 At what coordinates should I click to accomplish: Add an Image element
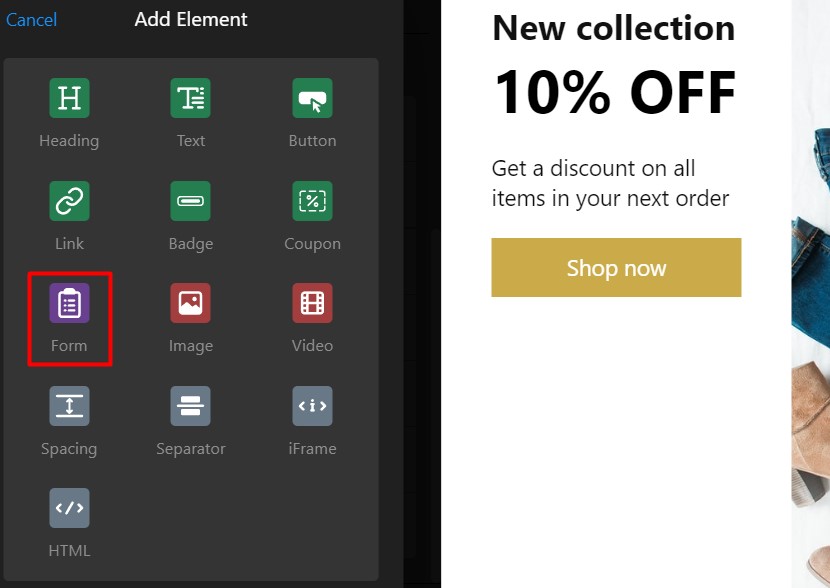pyautogui.click(x=190, y=319)
